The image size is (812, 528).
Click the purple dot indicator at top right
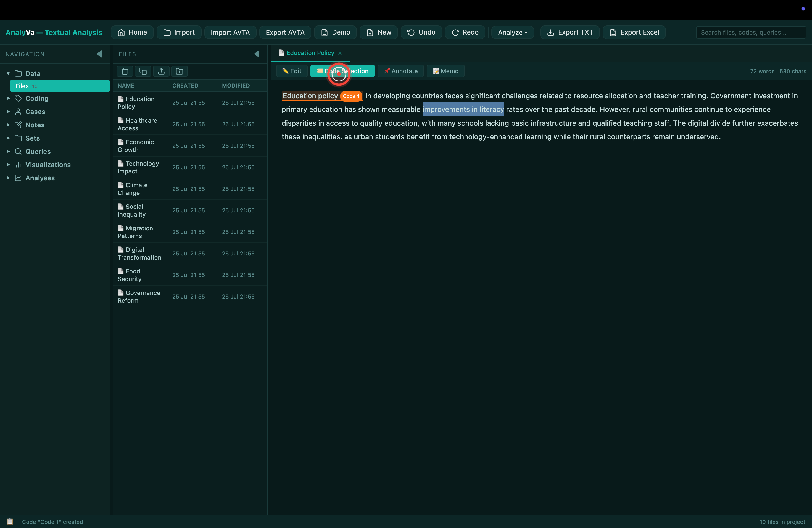(803, 9)
